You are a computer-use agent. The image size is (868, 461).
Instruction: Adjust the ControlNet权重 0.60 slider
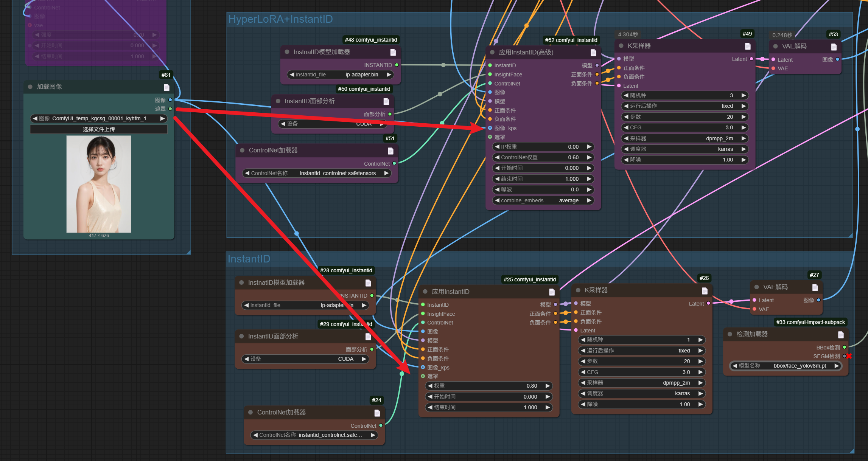[543, 157]
